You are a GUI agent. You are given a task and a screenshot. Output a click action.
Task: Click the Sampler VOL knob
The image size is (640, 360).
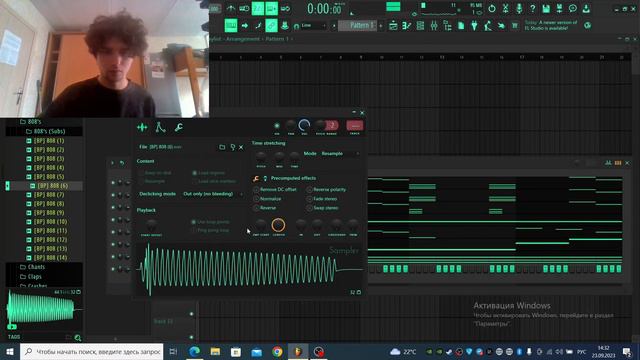[304, 125]
